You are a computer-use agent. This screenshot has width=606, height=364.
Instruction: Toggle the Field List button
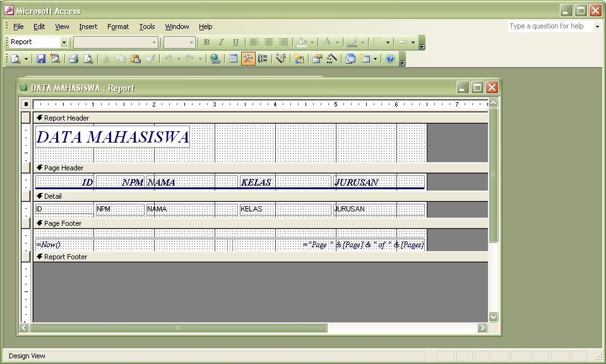pos(234,59)
